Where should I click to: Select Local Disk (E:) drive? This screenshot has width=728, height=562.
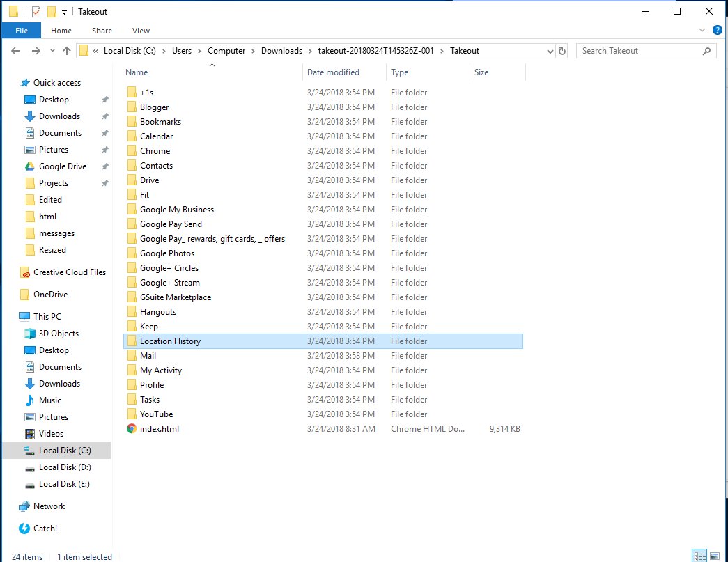coord(64,484)
